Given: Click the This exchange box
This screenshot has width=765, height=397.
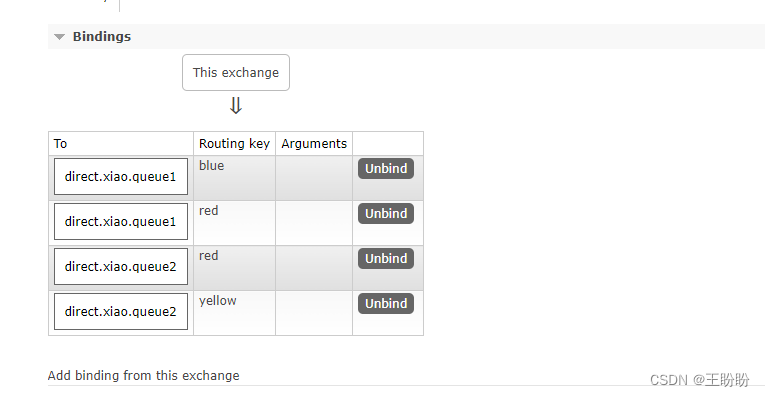Looking at the screenshot, I should click(236, 73).
